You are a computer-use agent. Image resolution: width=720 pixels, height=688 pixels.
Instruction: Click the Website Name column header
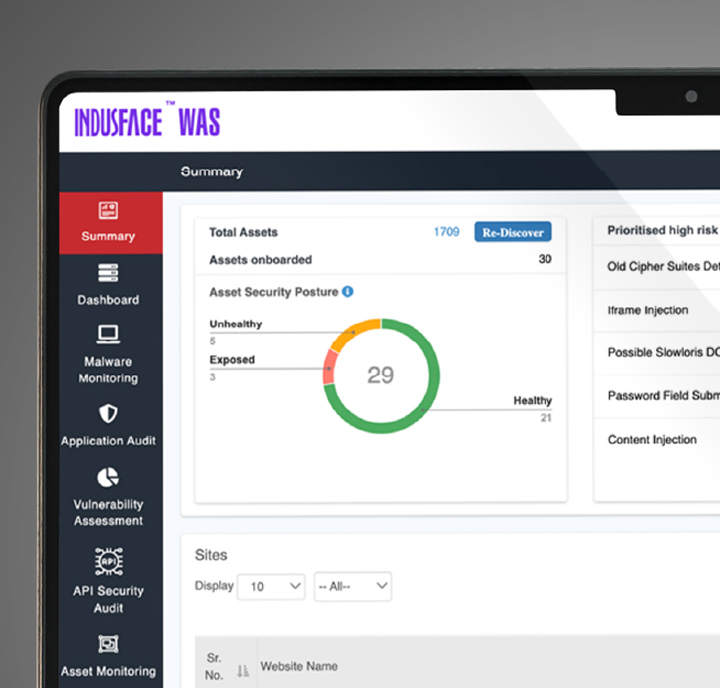299,666
